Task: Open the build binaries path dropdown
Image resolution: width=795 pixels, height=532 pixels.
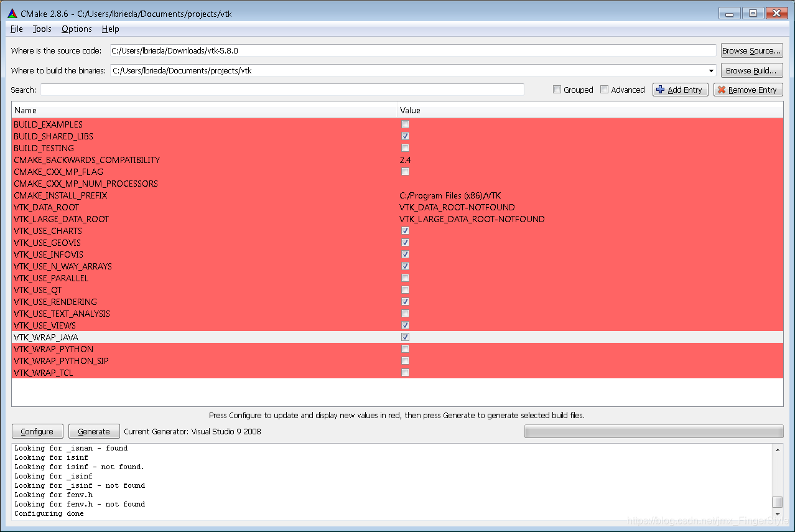Action: click(x=711, y=70)
